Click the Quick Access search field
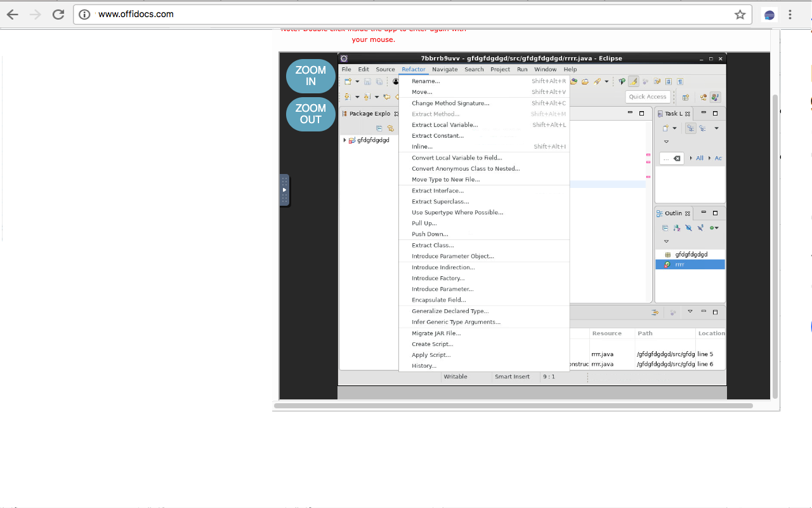This screenshot has height=508, width=812. click(x=648, y=97)
